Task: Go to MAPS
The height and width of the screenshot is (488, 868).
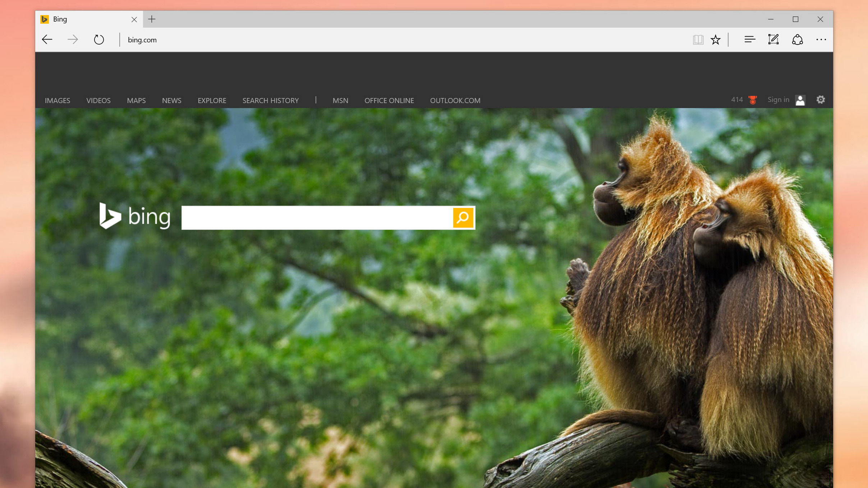Action: [x=136, y=101]
